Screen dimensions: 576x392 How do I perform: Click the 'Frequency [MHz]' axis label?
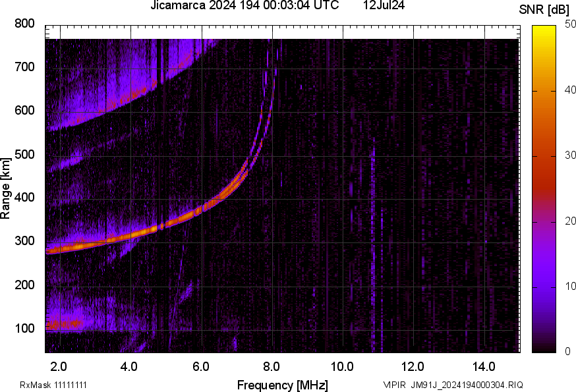tap(283, 385)
